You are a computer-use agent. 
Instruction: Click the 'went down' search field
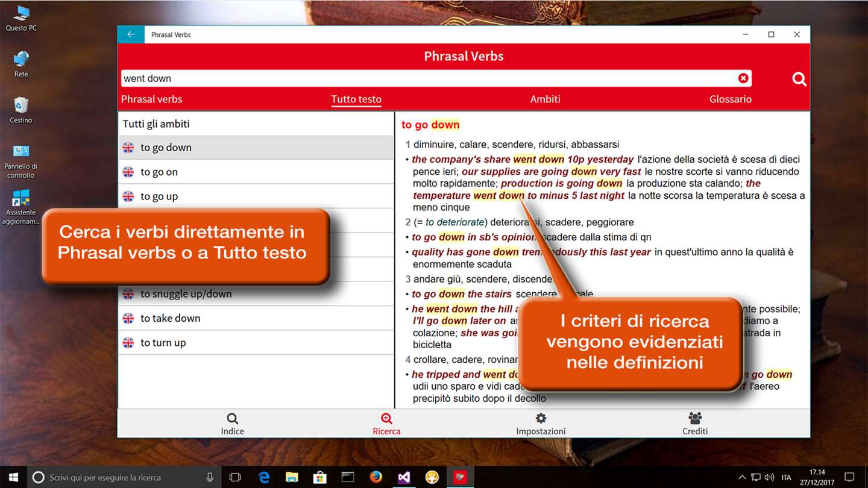point(428,78)
